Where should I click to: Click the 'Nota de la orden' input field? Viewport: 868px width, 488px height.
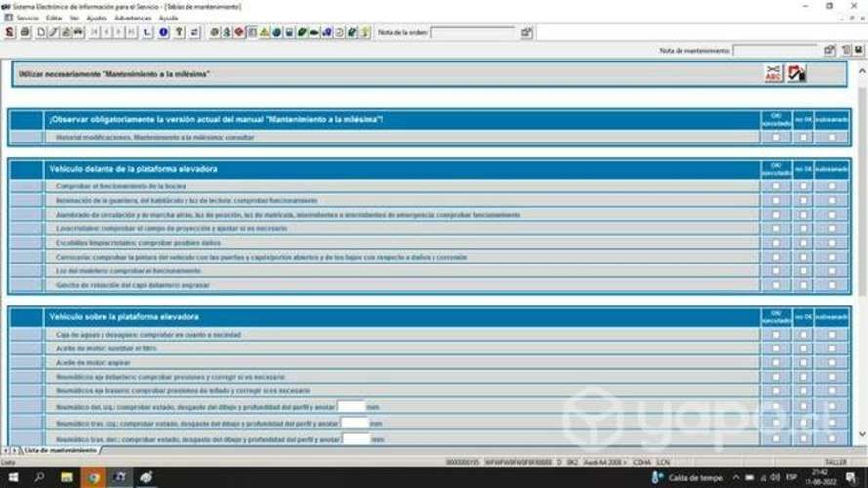475,32
